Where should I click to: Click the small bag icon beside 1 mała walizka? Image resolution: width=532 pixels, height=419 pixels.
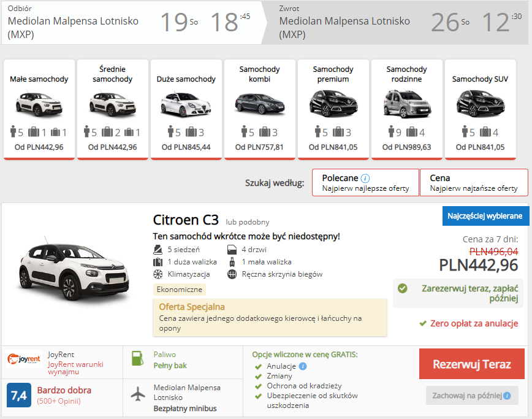[232, 262]
